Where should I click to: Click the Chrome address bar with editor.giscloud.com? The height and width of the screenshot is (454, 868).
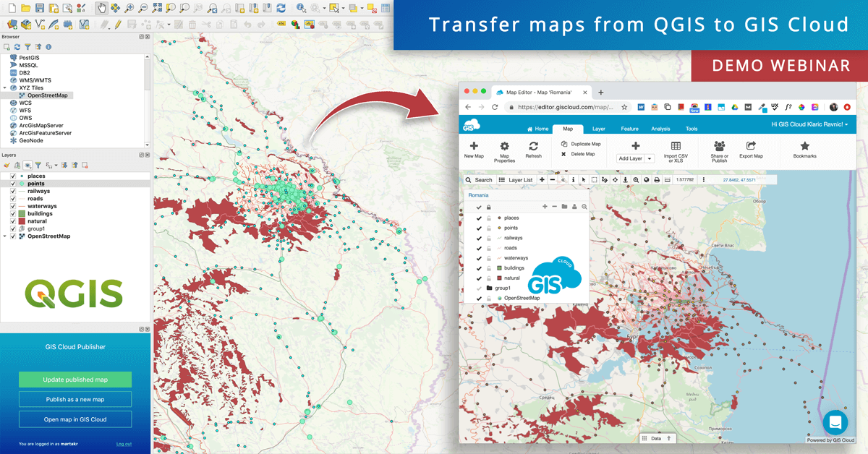coord(566,107)
